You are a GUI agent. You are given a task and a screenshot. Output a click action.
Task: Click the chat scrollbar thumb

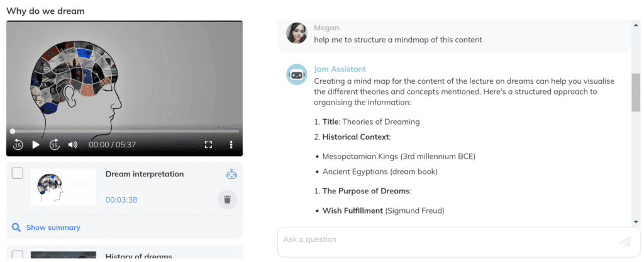pyautogui.click(x=636, y=92)
